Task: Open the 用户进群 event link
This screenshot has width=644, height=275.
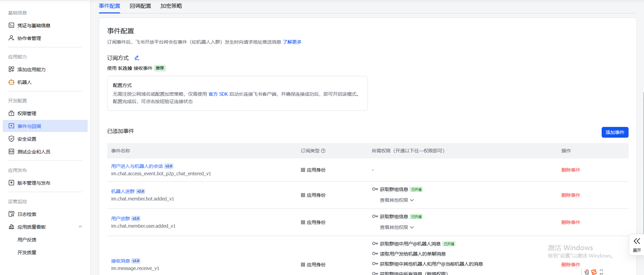Action: [x=121, y=219]
